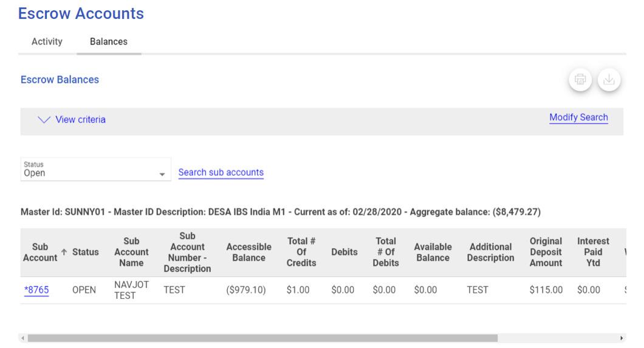Screen dimensions: 644x348
Task: Click the print icon button
Action: [581, 80]
